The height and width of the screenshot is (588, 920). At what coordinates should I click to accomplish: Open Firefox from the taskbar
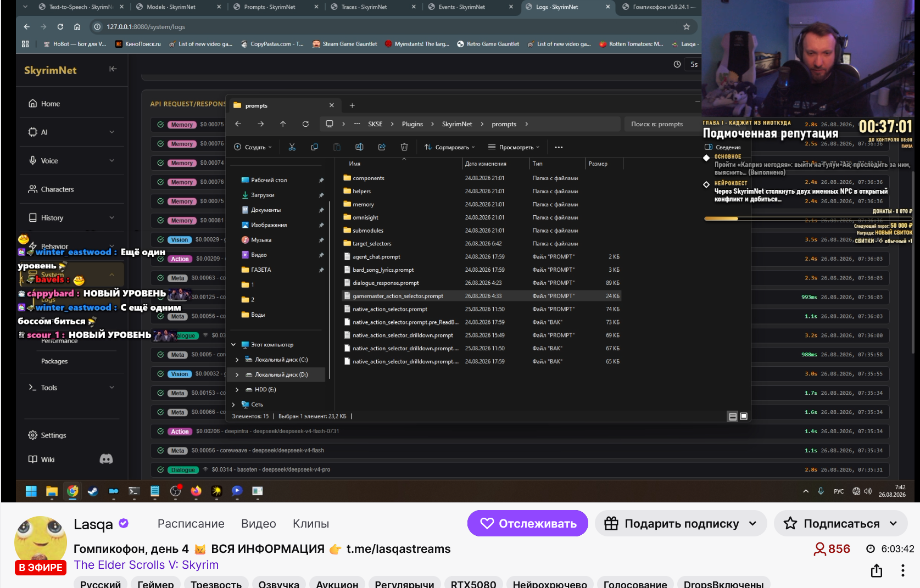tap(196, 491)
